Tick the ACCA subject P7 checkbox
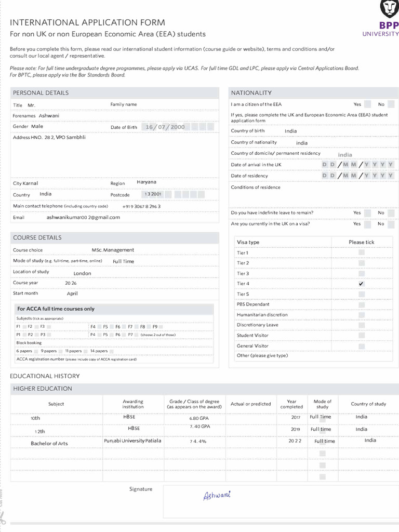This screenshot has width=399, height=532. (x=137, y=335)
